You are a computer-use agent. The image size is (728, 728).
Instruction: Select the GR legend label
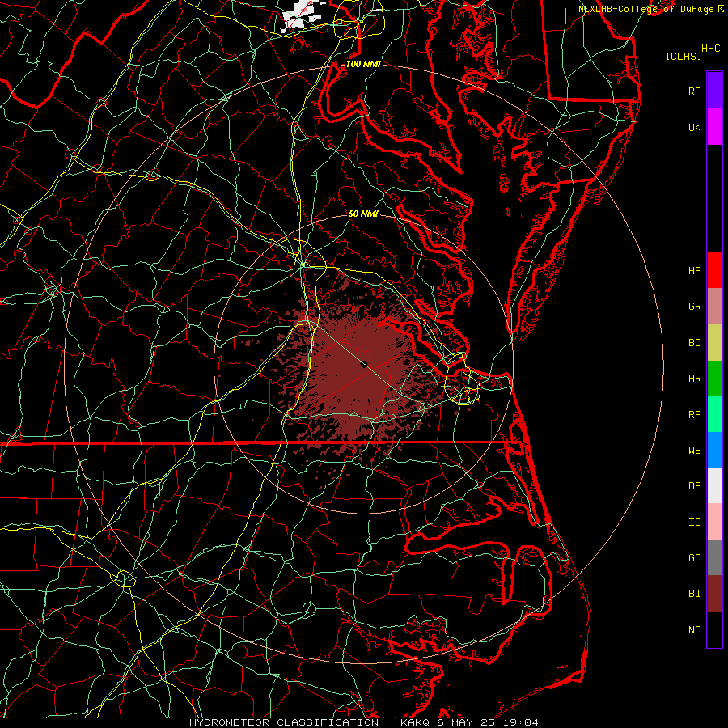(694, 307)
